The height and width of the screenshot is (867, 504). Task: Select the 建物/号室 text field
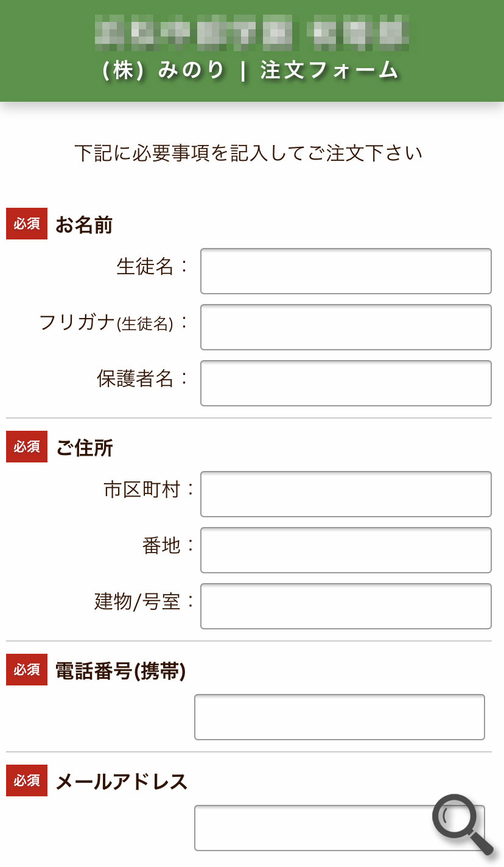tap(346, 606)
